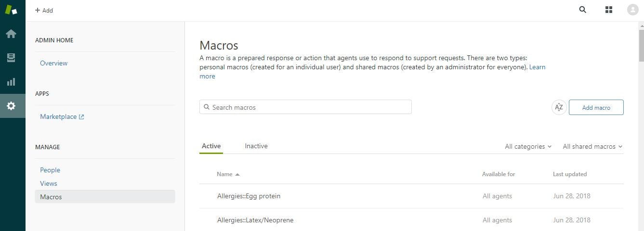Image resolution: width=644 pixels, height=231 pixels.
Task: Open the Marketplace link
Action: pos(62,116)
